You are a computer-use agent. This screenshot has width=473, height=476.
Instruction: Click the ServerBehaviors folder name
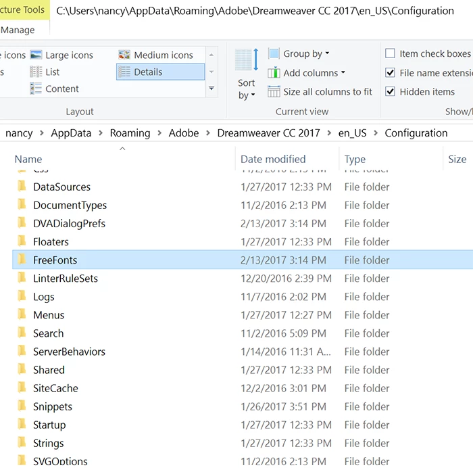pos(69,352)
